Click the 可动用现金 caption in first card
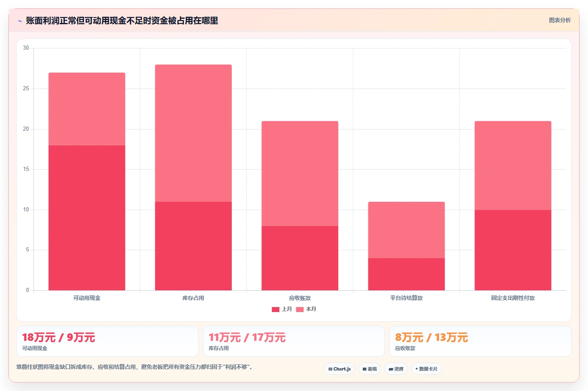 pos(35,348)
